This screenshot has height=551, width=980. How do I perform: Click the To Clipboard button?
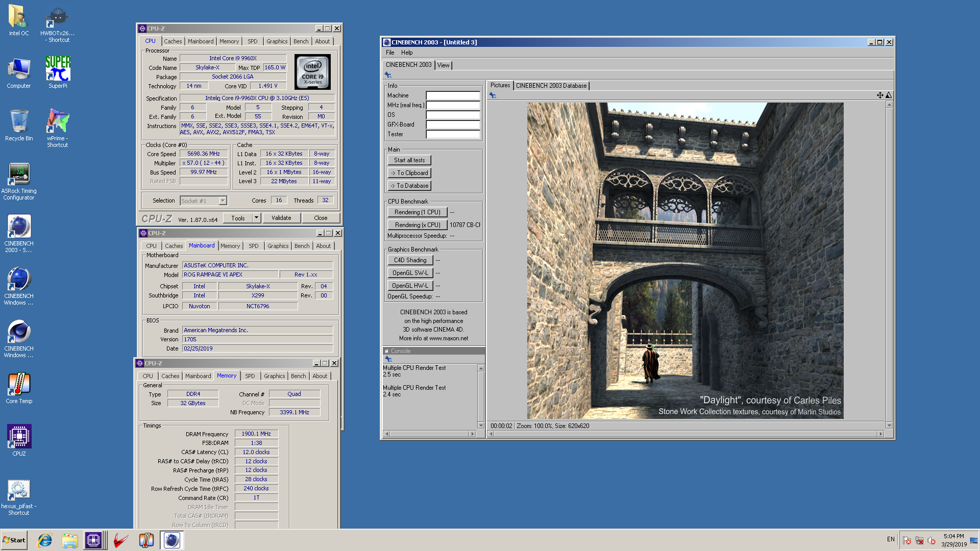pyautogui.click(x=409, y=173)
